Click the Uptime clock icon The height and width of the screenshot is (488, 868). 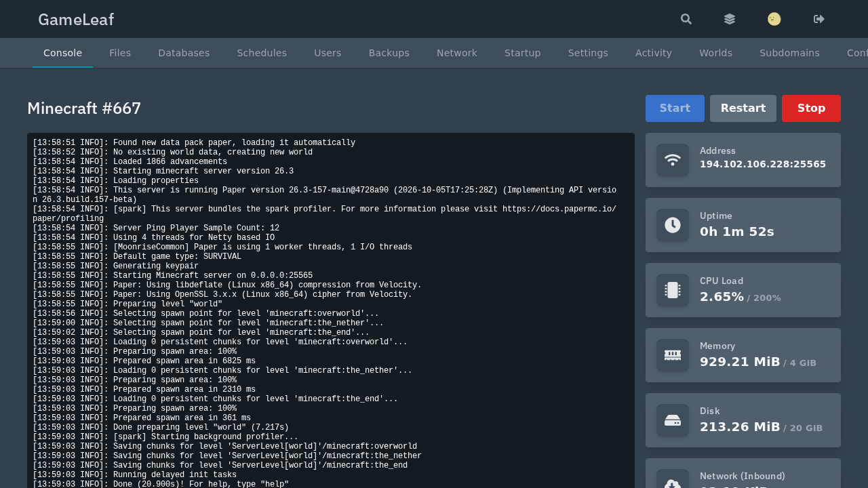pyautogui.click(x=673, y=225)
